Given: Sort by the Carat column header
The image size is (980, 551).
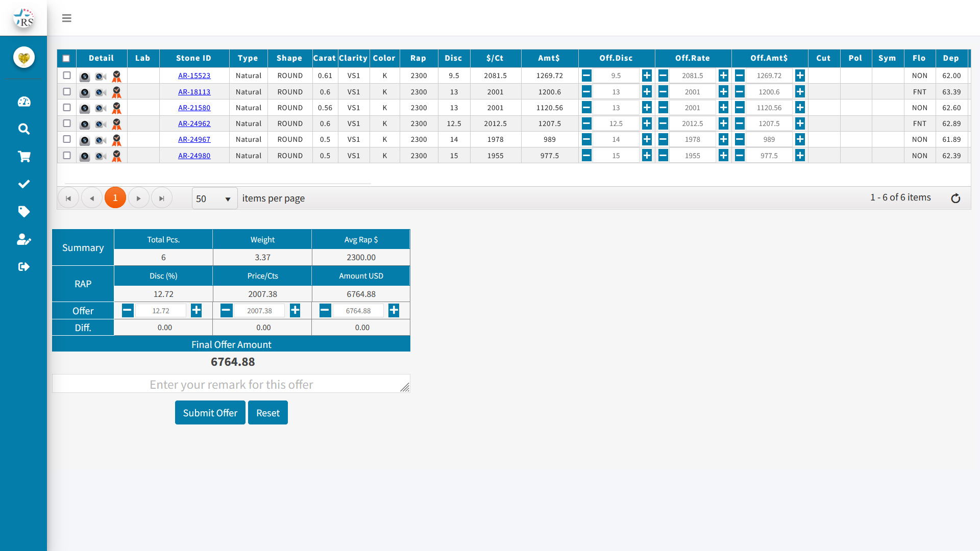Looking at the screenshot, I should [x=325, y=58].
